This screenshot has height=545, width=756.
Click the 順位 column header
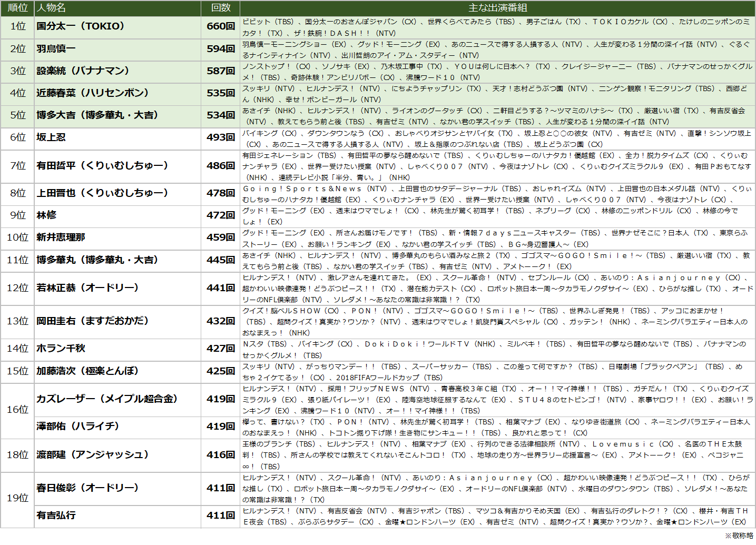pyautogui.click(x=17, y=8)
